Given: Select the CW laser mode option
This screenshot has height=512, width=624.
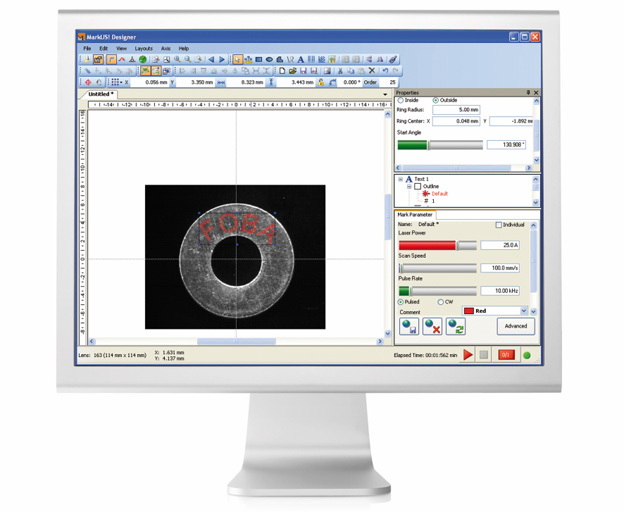Looking at the screenshot, I should pyautogui.click(x=441, y=302).
